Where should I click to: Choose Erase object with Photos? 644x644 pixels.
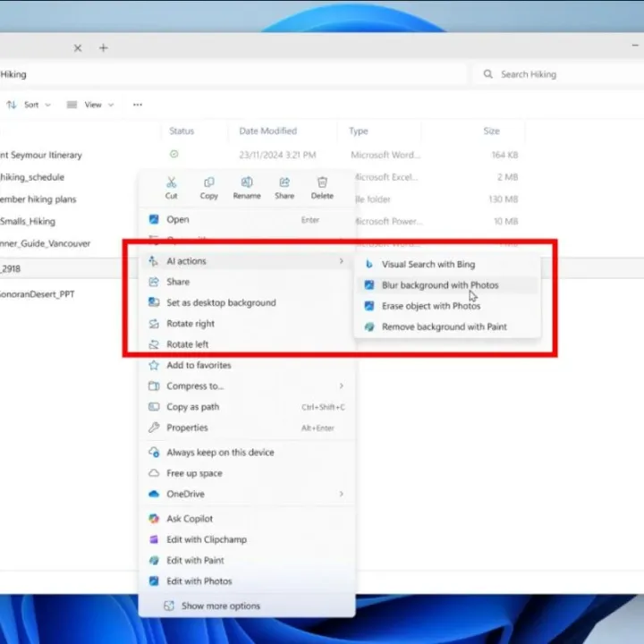pyautogui.click(x=447, y=306)
